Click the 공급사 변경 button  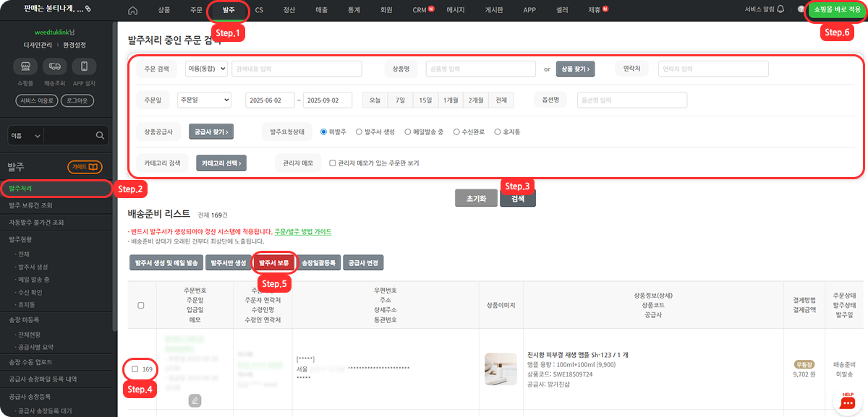click(362, 263)
